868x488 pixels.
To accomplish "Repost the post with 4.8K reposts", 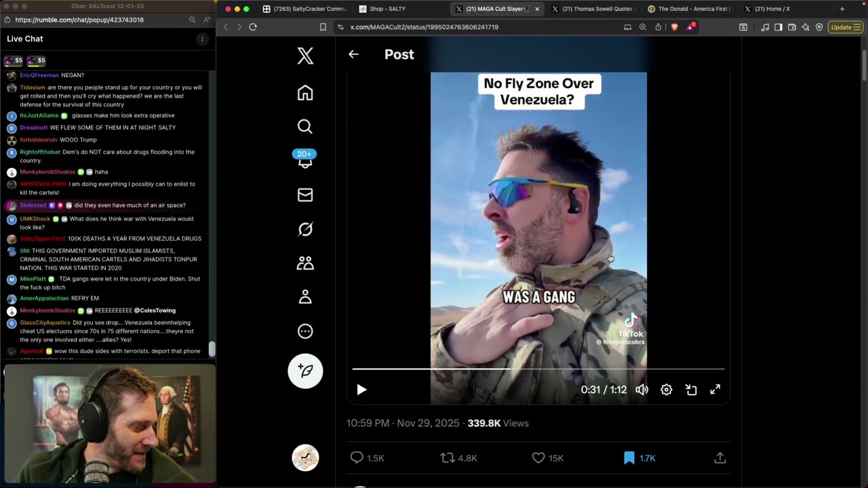I will [459, 458].
